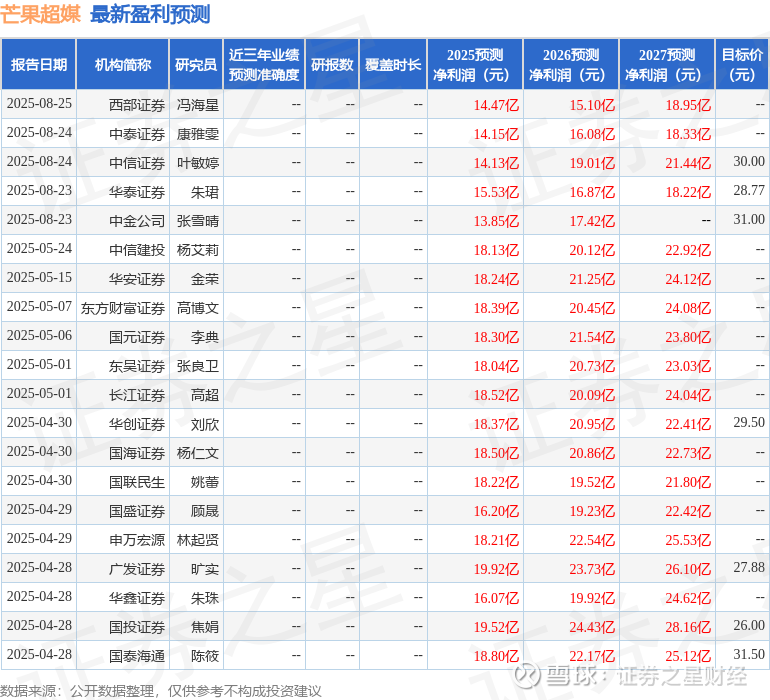Click the 15.53亿 profit value
The width and height of the screenshot is (770, 700).
pyautogui.click(x=496, y=192)
